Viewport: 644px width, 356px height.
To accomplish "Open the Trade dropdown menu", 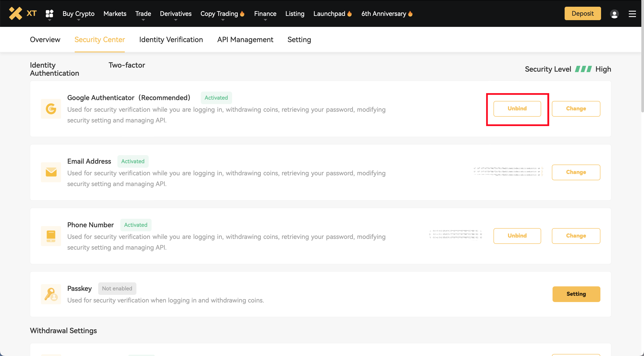I will click(143, 14).
